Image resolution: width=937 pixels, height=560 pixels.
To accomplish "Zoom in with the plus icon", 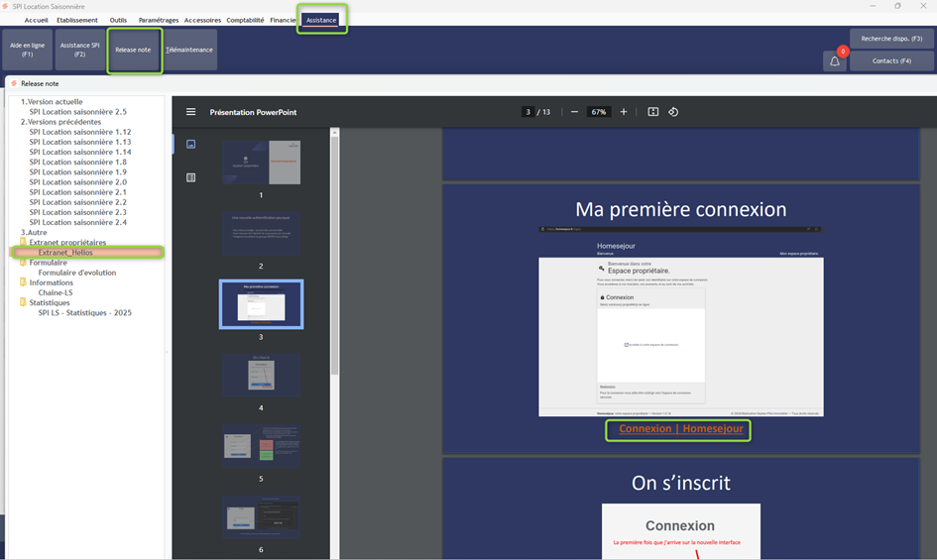I will pos(624,112).
